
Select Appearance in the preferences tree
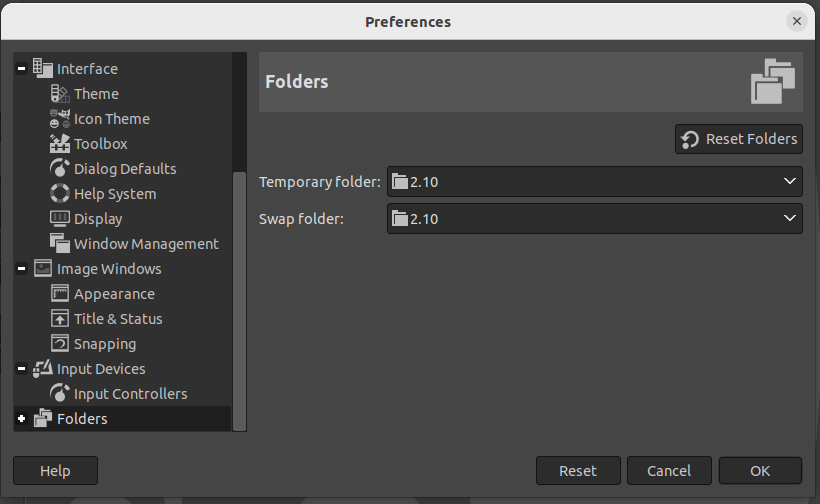[x=114, y=294]
